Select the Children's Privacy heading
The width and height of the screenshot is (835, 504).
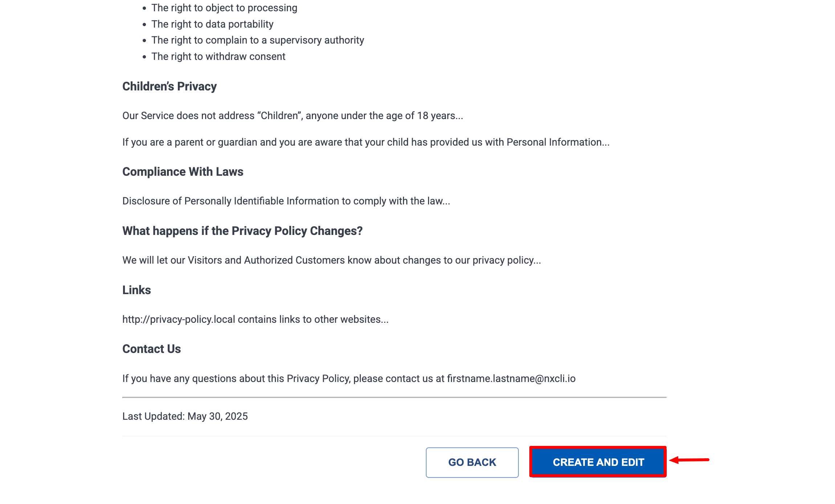(x=169, y=86)
